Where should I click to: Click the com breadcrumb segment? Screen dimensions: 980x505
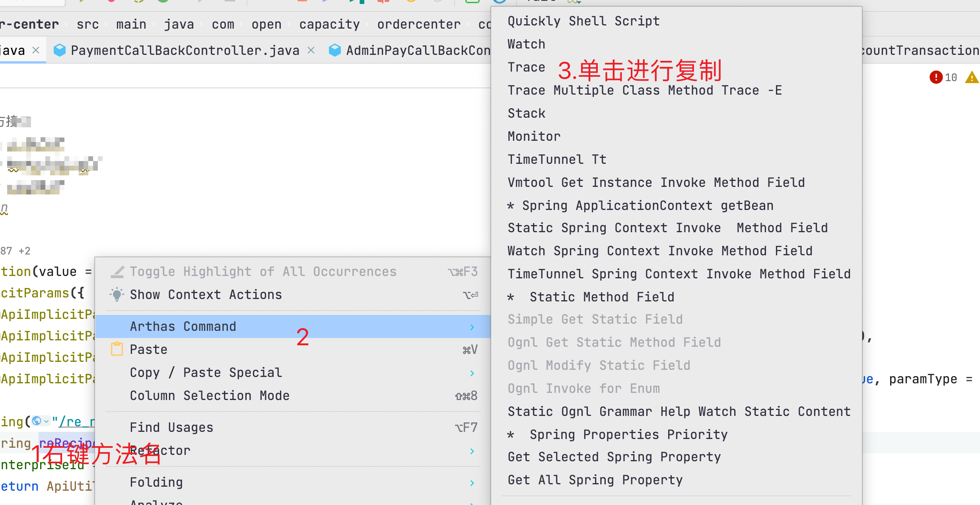pyautogui.click(x=223, y=24)
